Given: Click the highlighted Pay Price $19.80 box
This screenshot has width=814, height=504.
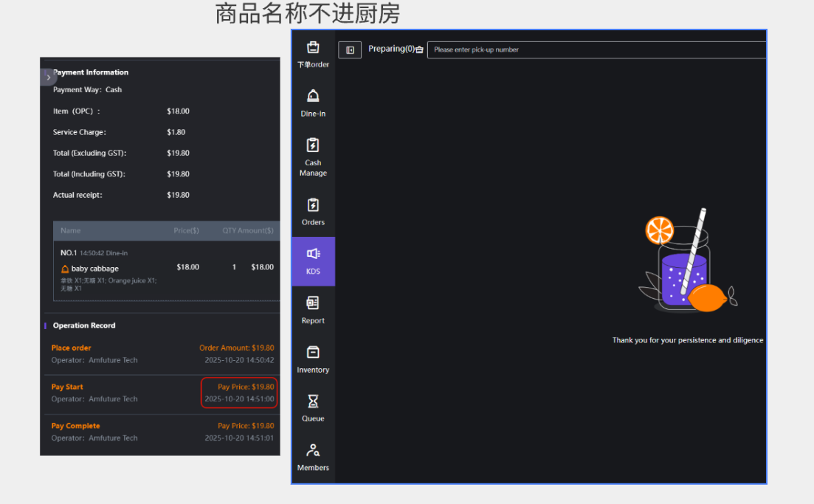Looking at the screenshot, I should pos(239,393).
